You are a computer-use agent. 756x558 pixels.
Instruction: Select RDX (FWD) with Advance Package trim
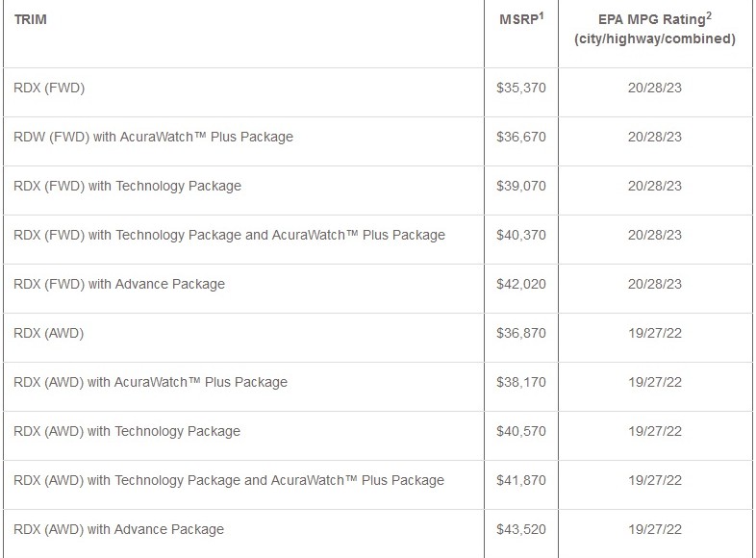(119, 284)
